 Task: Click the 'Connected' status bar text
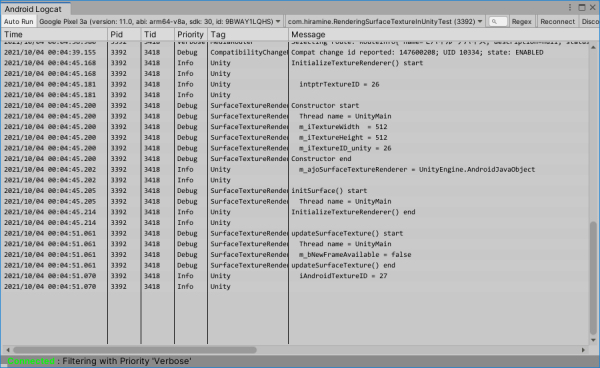pos(31,361)
